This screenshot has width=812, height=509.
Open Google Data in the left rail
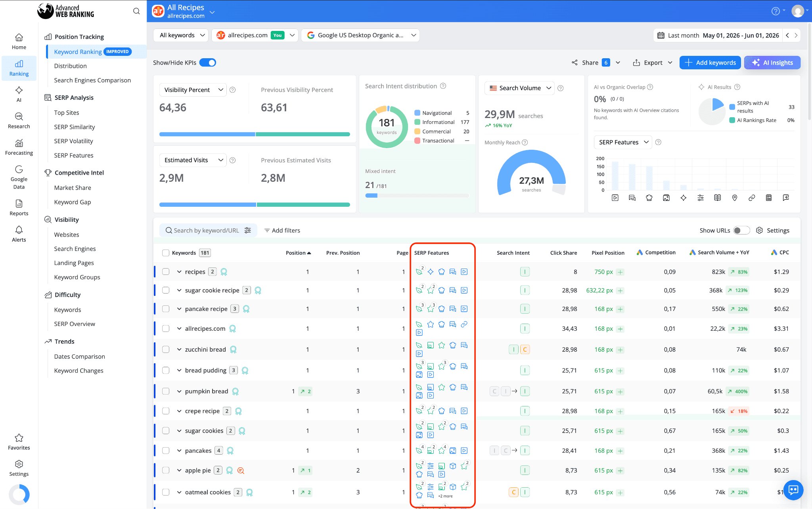point(19,177)
